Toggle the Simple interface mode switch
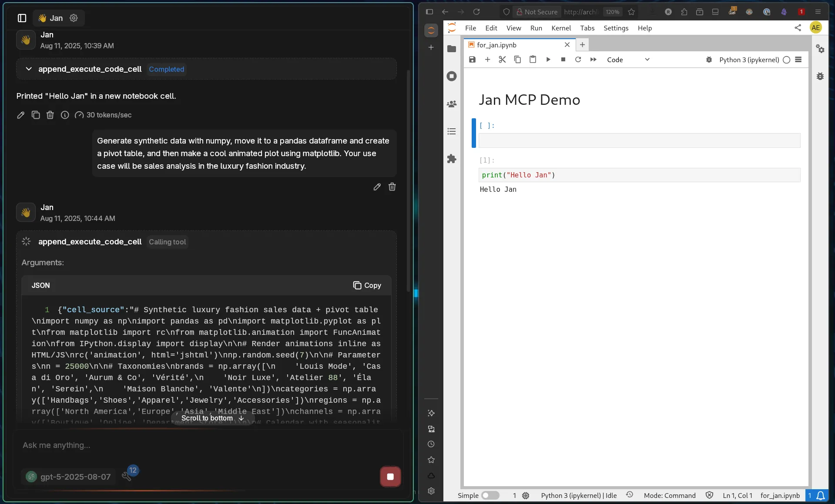Screen dimensions: 835x504 tap(490, 495)
